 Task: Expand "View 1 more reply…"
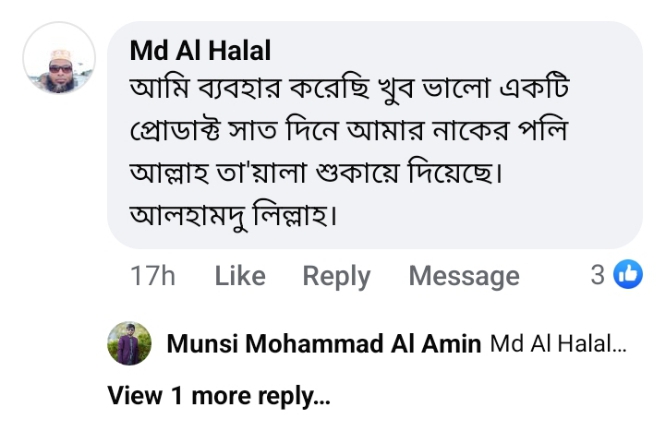tap(218, 395)
